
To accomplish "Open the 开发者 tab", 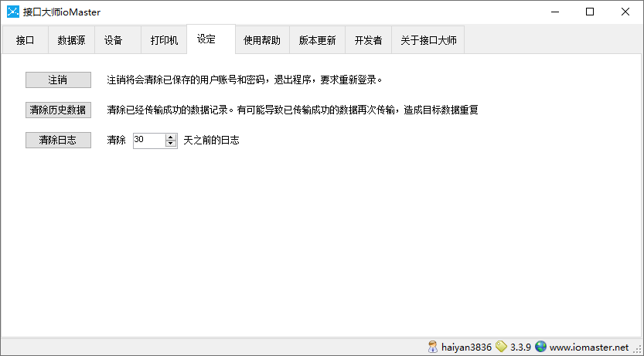I will 368,41.
